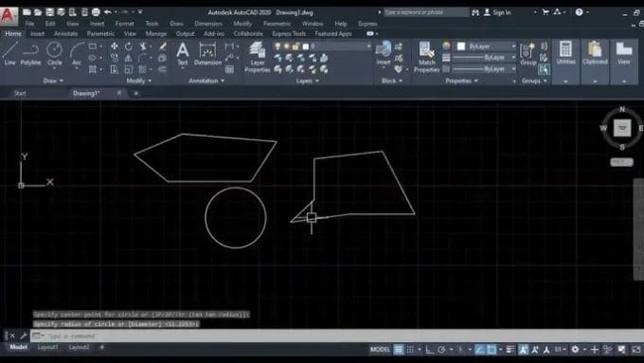Select the Arc tool
The width and height of the screenshot is (644, 363).
tap(77, 53)
